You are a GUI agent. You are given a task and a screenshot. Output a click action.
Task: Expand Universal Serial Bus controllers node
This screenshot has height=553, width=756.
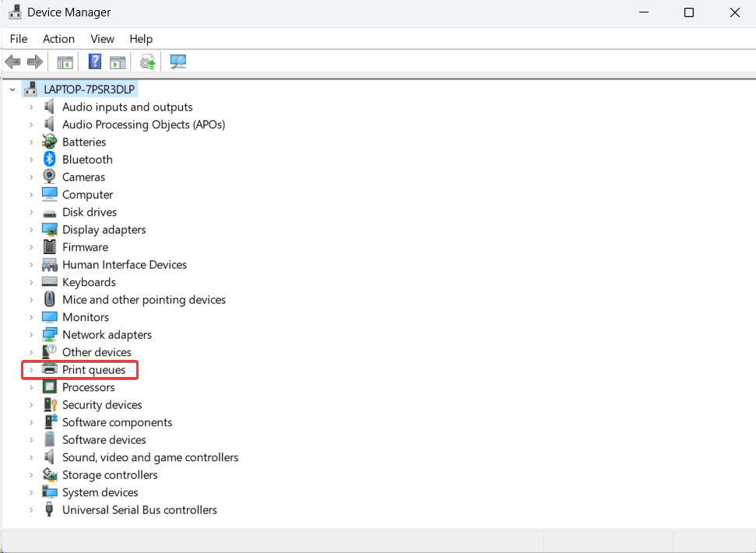tap(31, 510)
